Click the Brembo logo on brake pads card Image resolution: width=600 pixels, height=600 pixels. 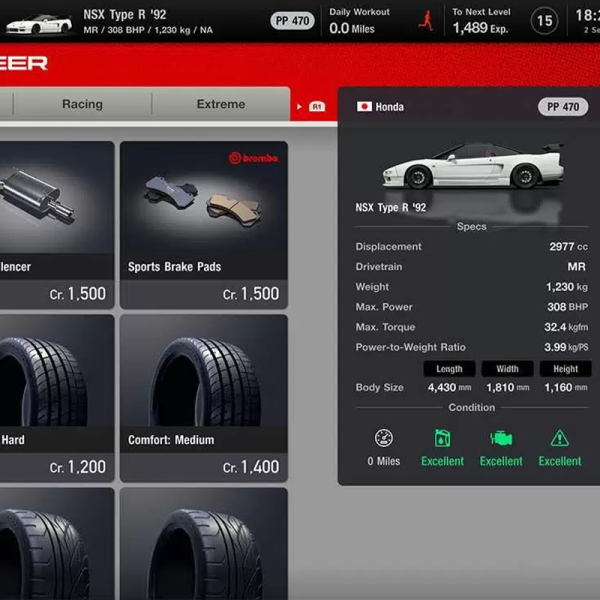pos(253,158)
